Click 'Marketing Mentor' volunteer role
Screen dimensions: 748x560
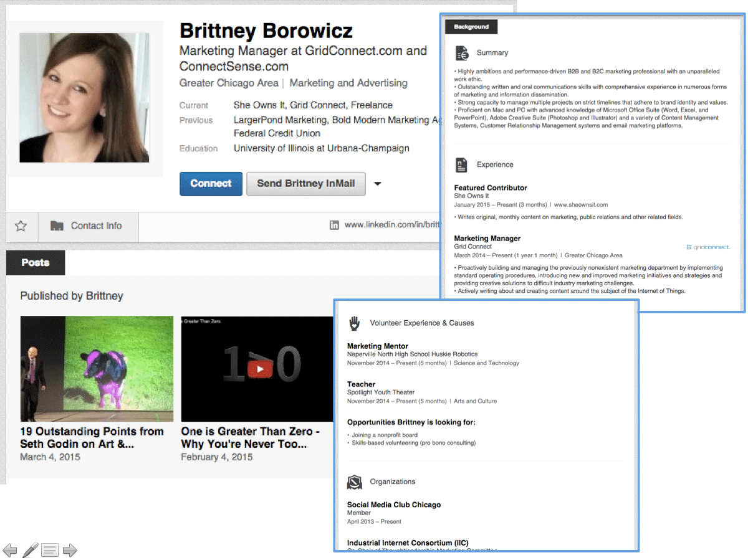[378, 346]
